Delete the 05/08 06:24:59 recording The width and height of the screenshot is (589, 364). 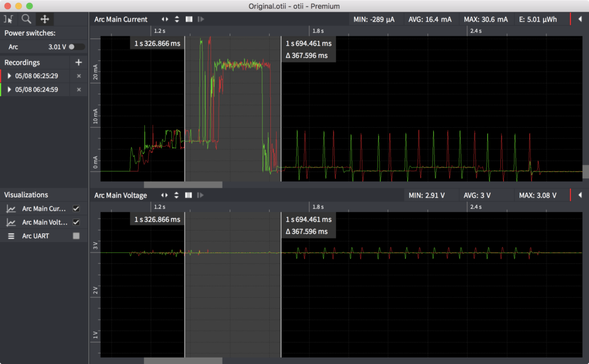click(79, 90)
